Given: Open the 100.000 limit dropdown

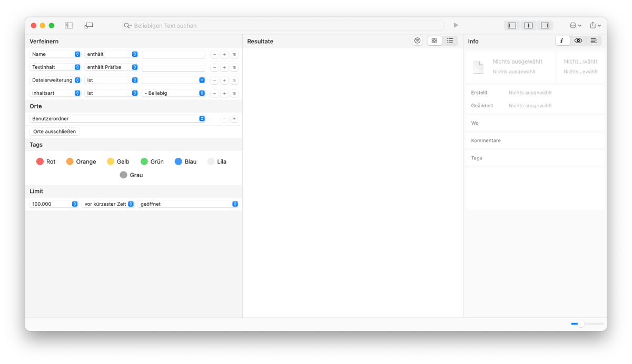Looking at the screenshot, I should point(54,204).
